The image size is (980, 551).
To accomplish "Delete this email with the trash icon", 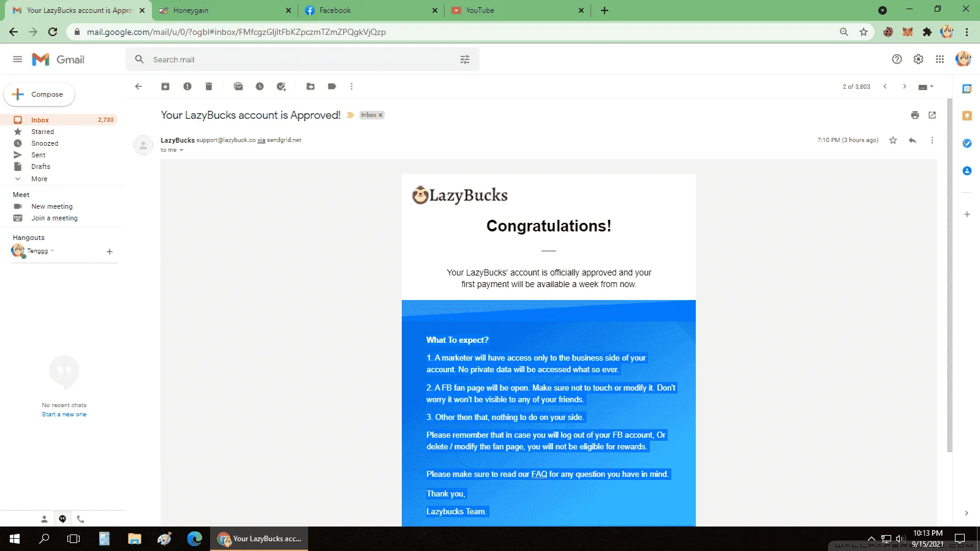I will (209, 86).
